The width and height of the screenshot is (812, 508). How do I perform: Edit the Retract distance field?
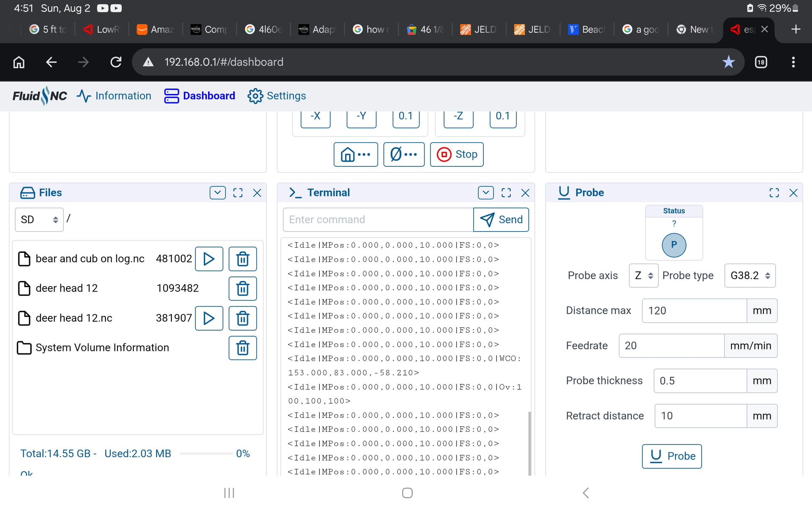pyautogui.click(x=701, y=416)
